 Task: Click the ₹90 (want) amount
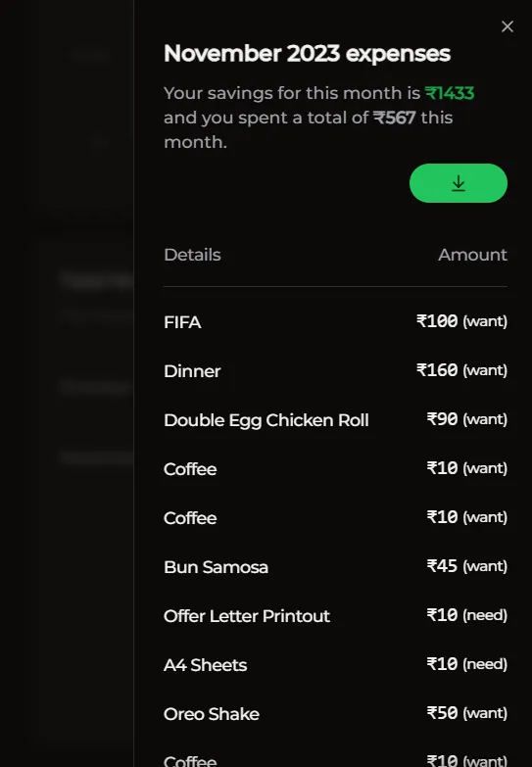pyautogui.click(x=467, y=419)
